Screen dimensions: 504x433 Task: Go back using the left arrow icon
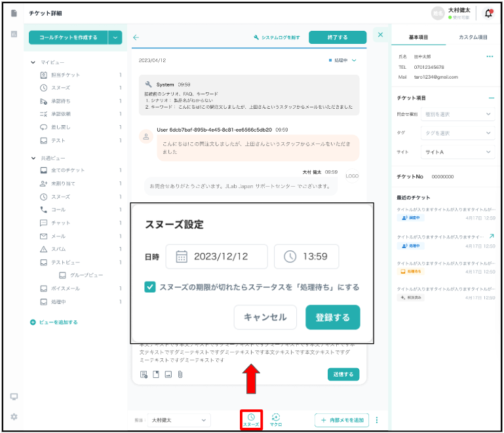pos(136,38)
